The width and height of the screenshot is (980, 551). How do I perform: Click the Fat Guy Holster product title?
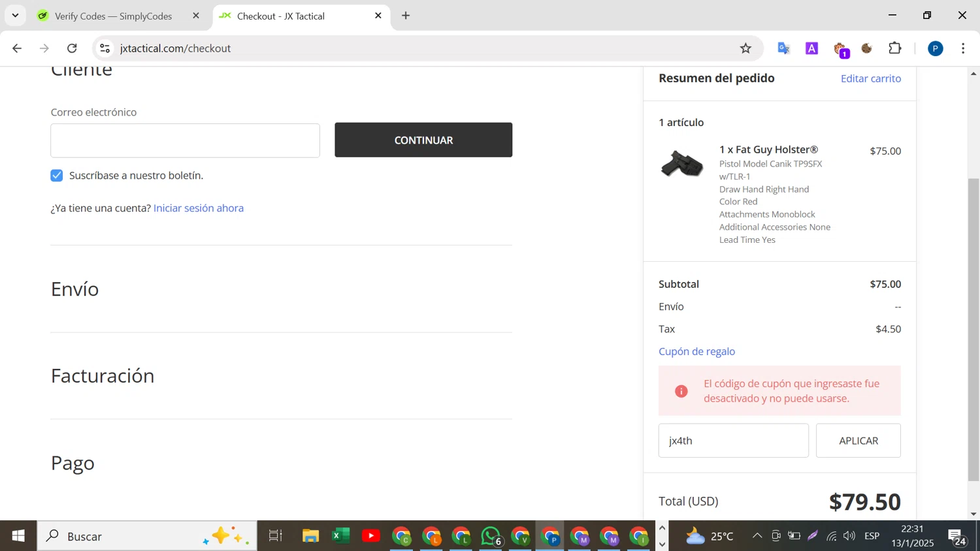click(768, 150)
